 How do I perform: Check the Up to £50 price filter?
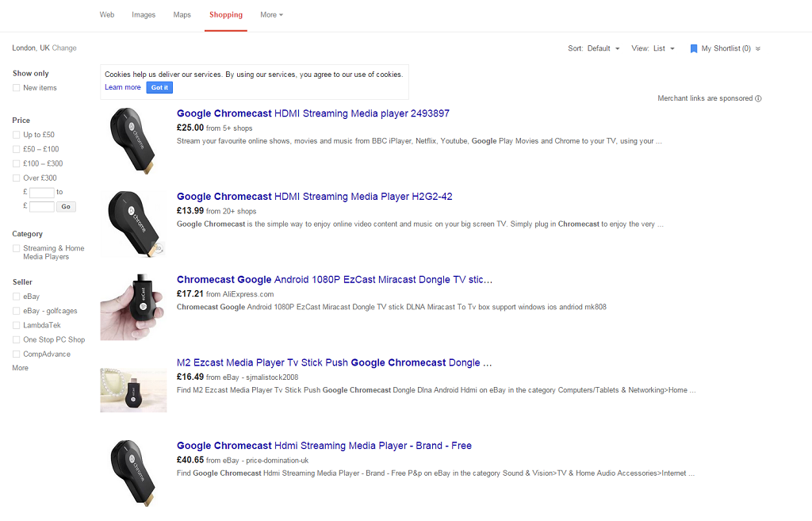pos(16,135)
